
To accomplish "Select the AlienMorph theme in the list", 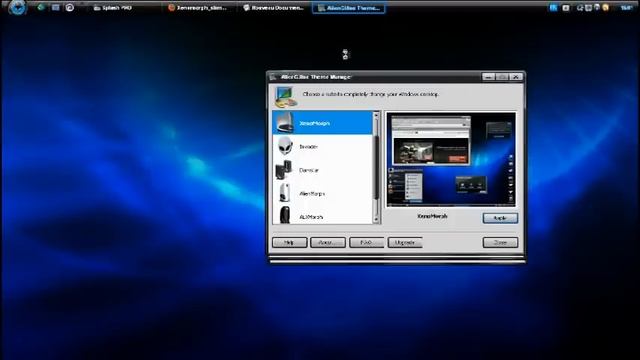I will point(322,193).
